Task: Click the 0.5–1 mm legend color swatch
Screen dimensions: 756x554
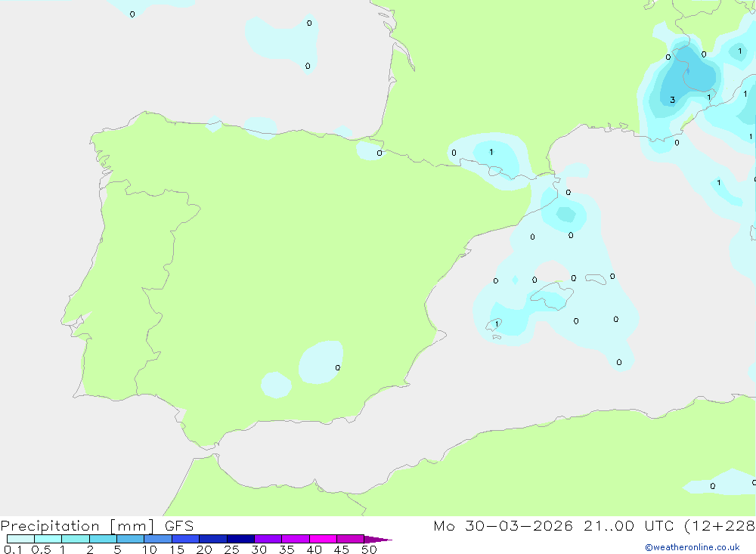Action: pyautogui.click(x=48, y=539)
